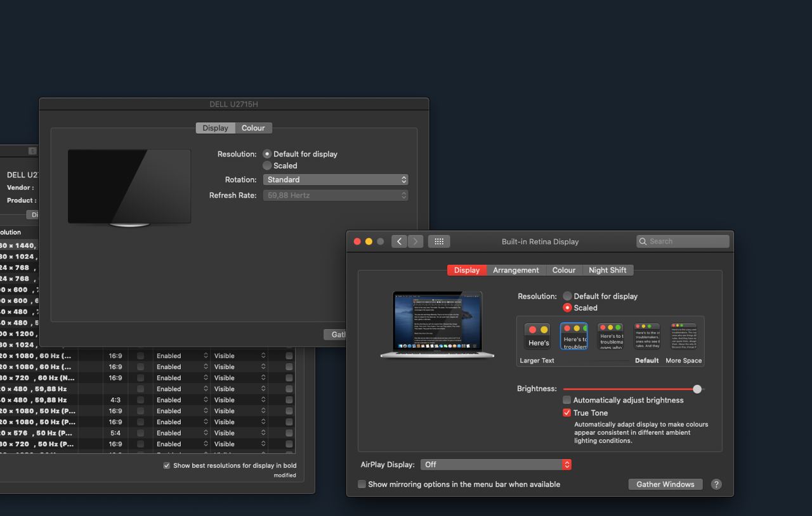Choose the More Space scaling thumbnail

point(684,337)
